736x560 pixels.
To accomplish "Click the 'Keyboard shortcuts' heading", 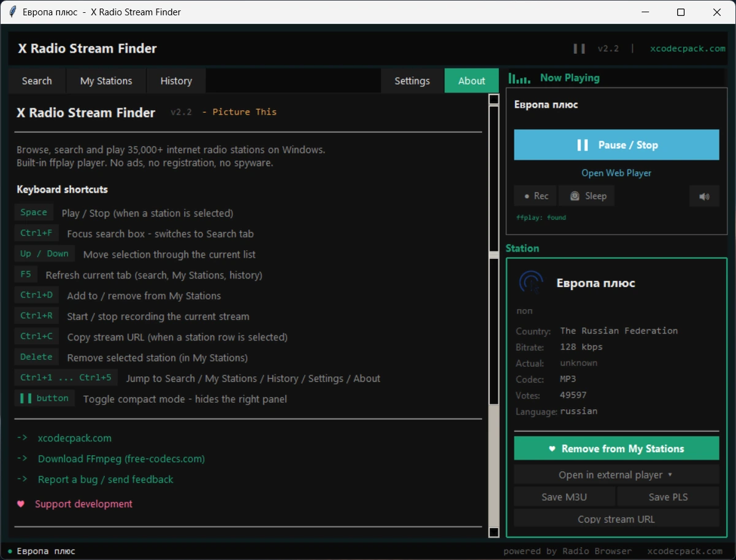I will coord(63,190).
